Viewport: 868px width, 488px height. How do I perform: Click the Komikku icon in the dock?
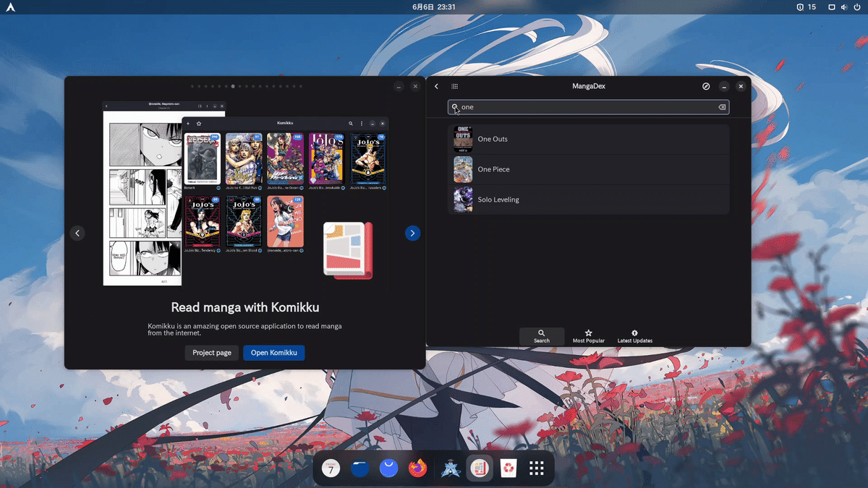[480, 468]
